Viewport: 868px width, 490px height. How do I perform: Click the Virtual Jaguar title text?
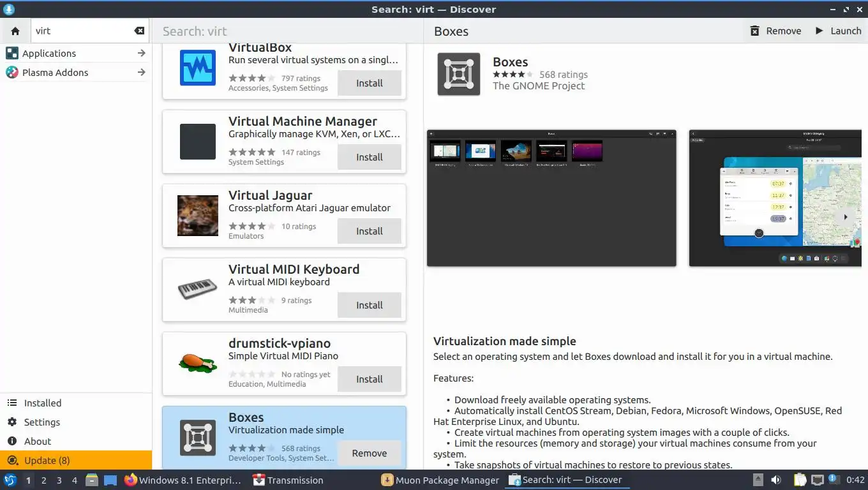coord(270,195)
